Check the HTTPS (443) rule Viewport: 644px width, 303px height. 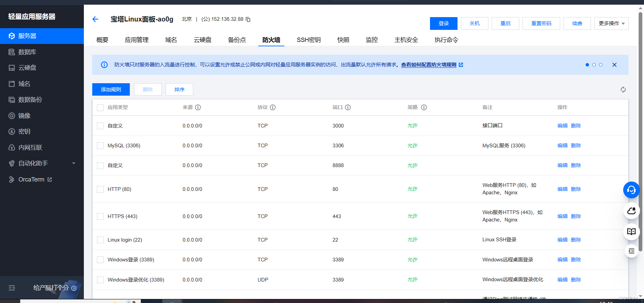100,216
